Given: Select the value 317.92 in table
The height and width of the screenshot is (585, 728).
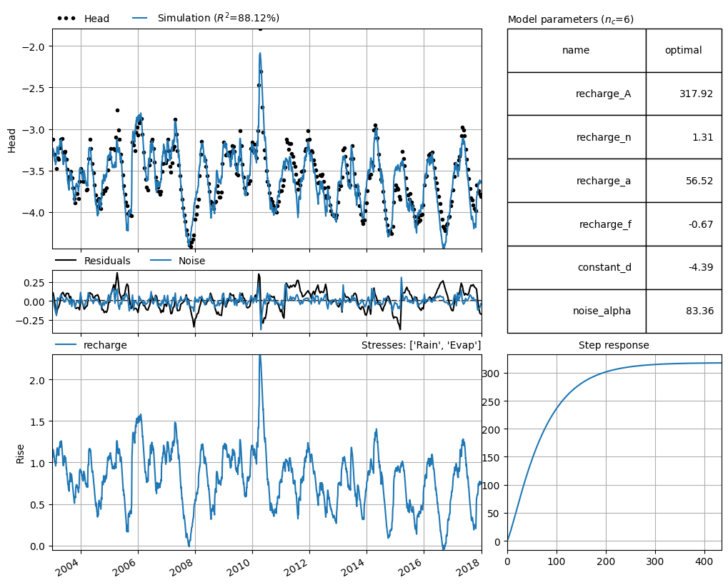Looking at the screenshot, I should pos(696,94).
